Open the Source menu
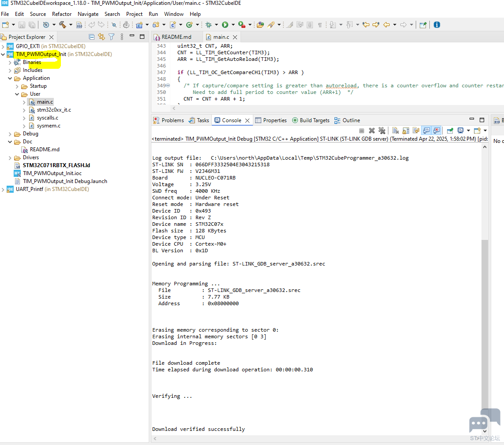504x445 pixels. click(x=38, y=14)
